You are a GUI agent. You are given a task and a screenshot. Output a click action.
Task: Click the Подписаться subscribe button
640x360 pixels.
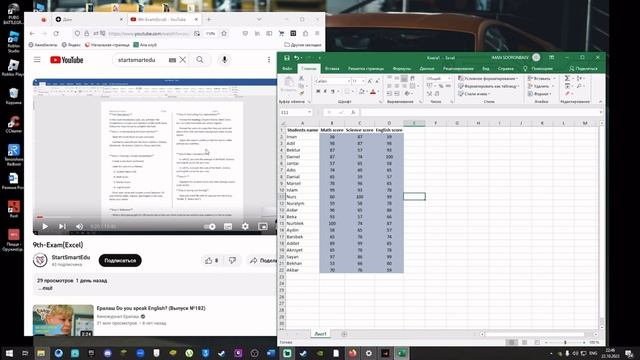(x=120, y=260)
